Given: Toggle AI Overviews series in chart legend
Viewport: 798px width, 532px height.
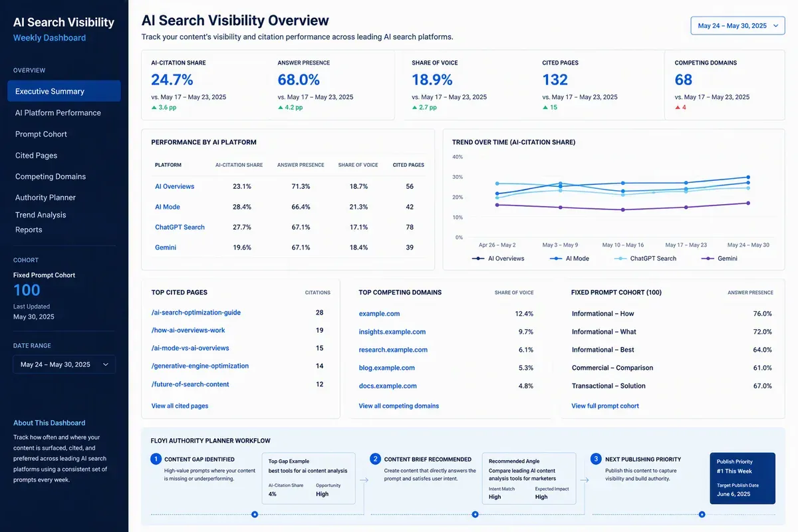Looking at the screenshot, I should [x=499, y=258].
